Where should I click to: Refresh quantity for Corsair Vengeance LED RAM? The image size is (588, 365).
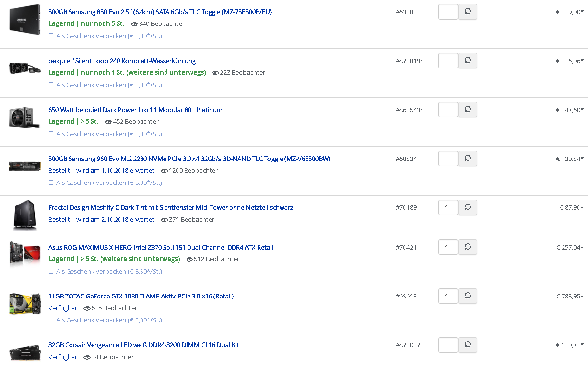(468, 345)
